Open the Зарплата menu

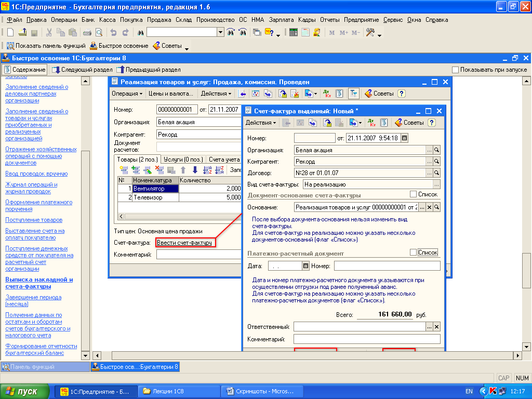tap(281, 20)
